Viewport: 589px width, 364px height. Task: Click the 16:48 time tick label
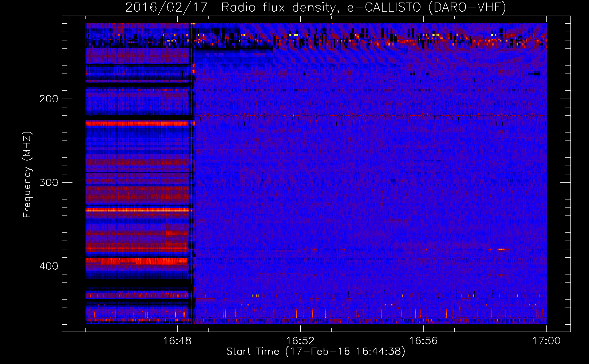coord(177,341)
